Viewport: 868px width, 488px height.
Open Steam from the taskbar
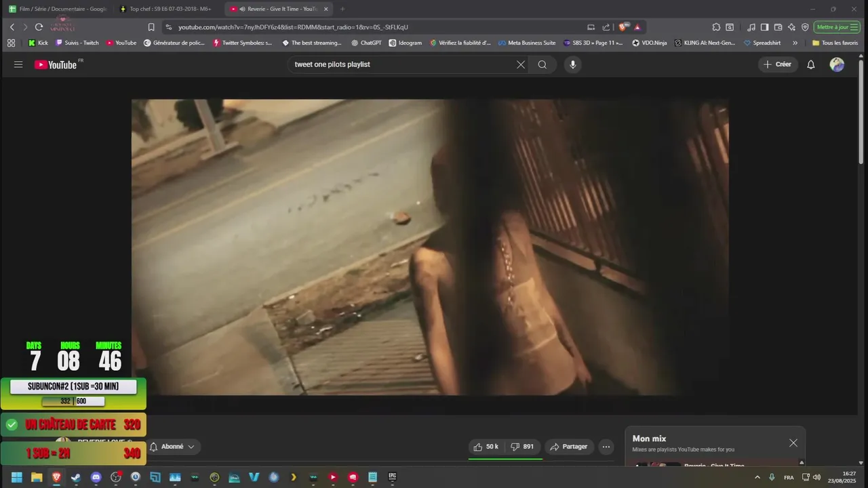[76, 477]
